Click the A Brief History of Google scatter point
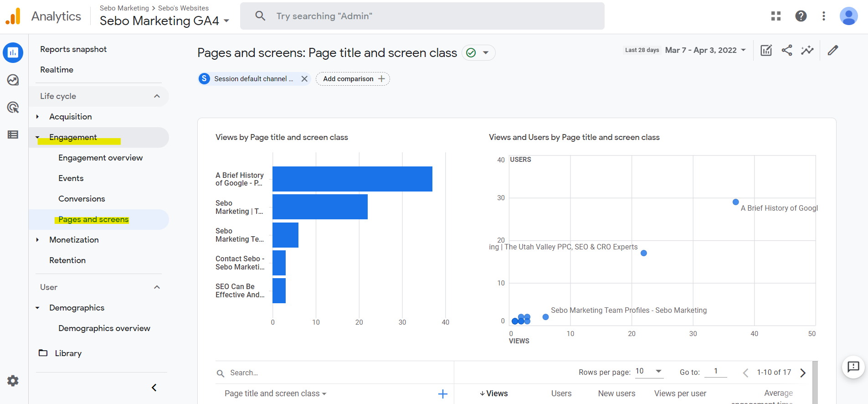The width and height of the screenshot is (868, 404). click(x=735, y=202)
